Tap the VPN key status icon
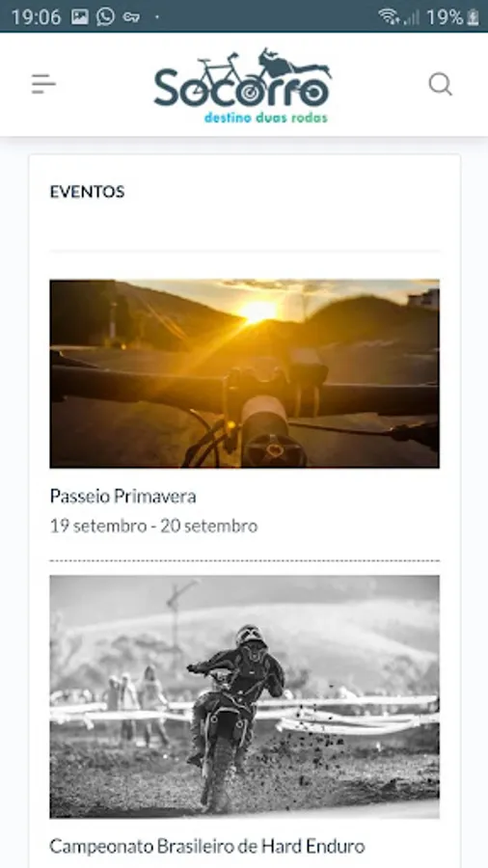Image resolution: width=488 pixels, height=868 pixels. click(x=131, y=17)
